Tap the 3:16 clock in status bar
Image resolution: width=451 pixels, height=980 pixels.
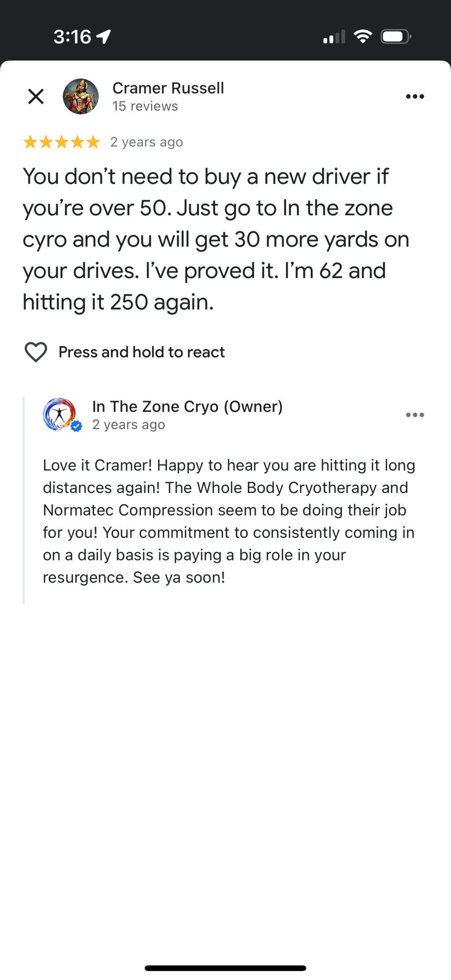(x=72, y=37)
